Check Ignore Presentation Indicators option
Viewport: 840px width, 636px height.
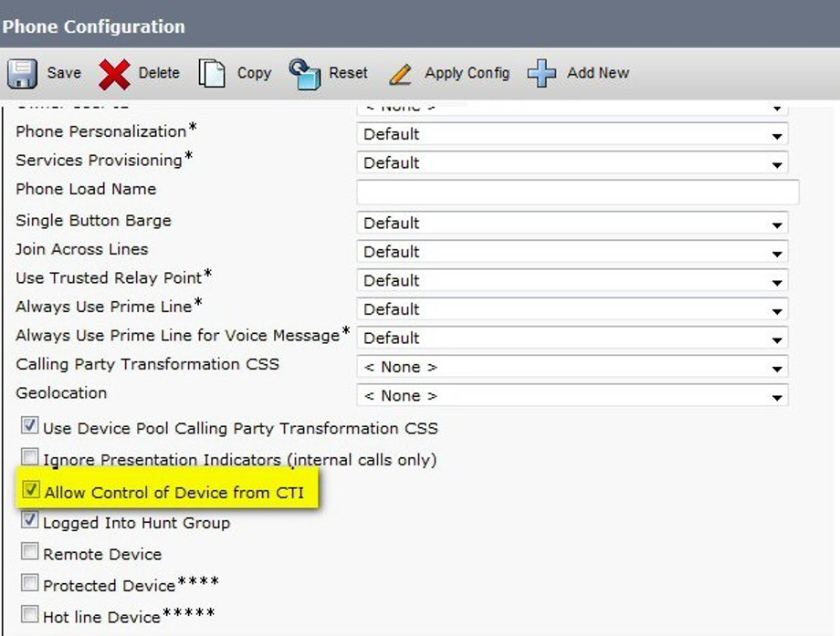30,457
